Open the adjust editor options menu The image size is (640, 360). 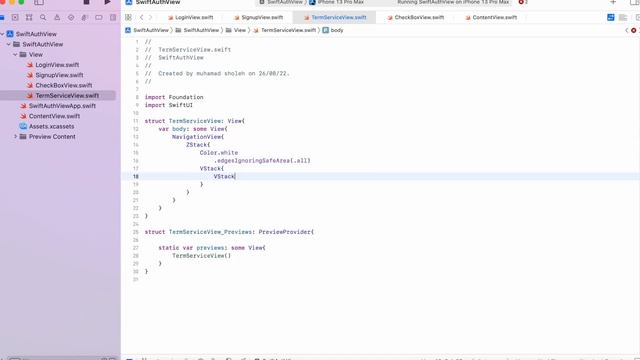coord(623,17)
